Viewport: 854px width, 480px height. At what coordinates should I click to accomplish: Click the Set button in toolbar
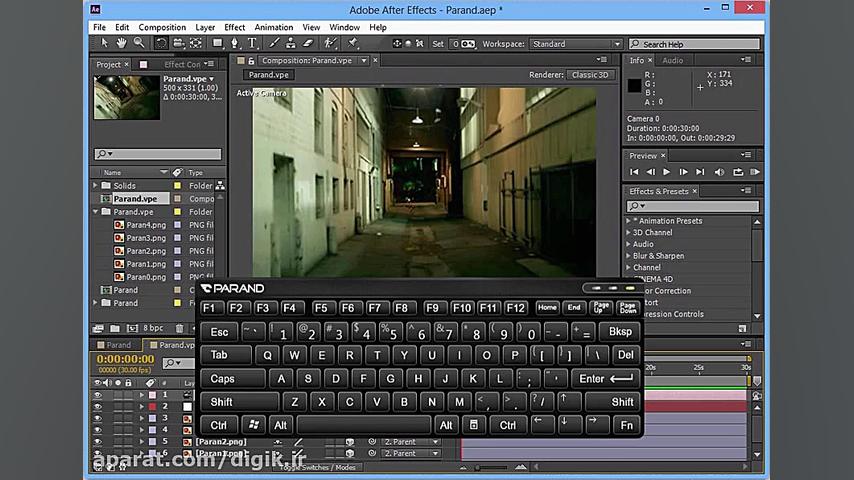pos(438,44)
